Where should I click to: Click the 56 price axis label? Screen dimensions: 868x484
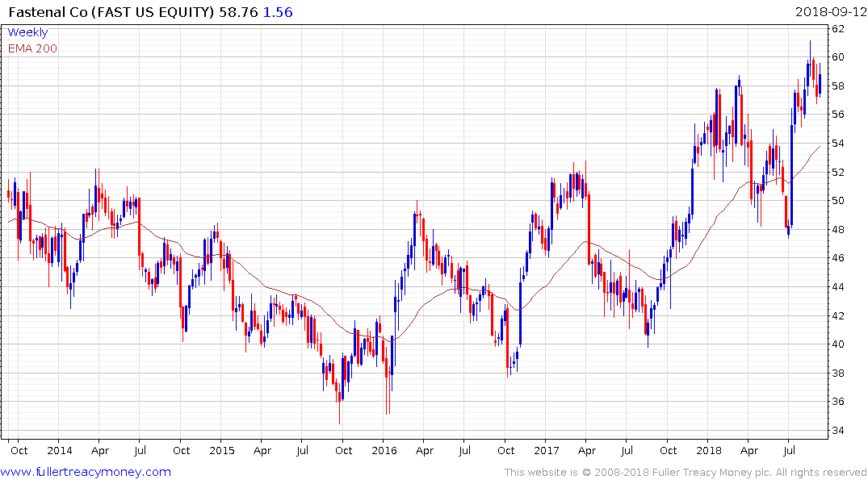tap(837, 115)
